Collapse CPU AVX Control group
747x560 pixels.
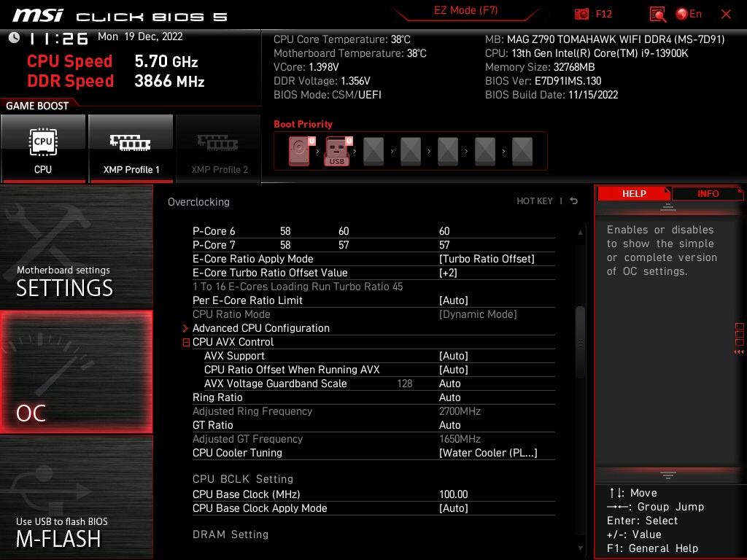pyautogui.click(x=186, y=343)
